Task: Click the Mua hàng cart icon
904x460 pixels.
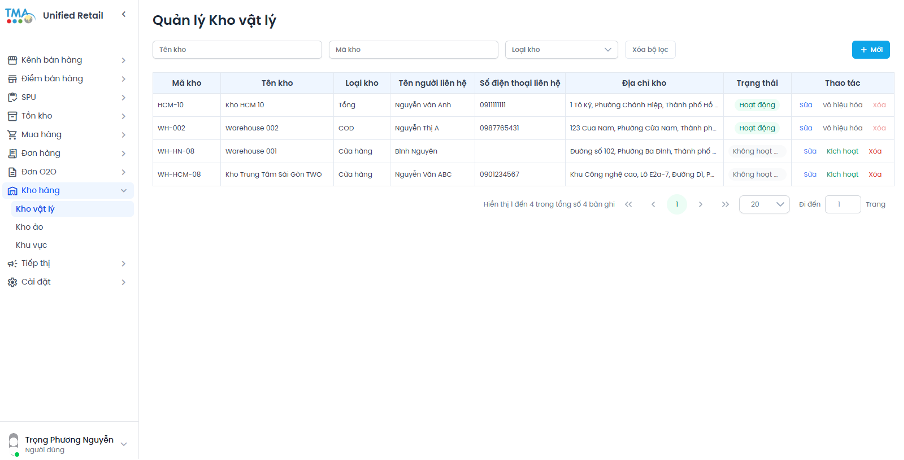Action: point(13,134)
